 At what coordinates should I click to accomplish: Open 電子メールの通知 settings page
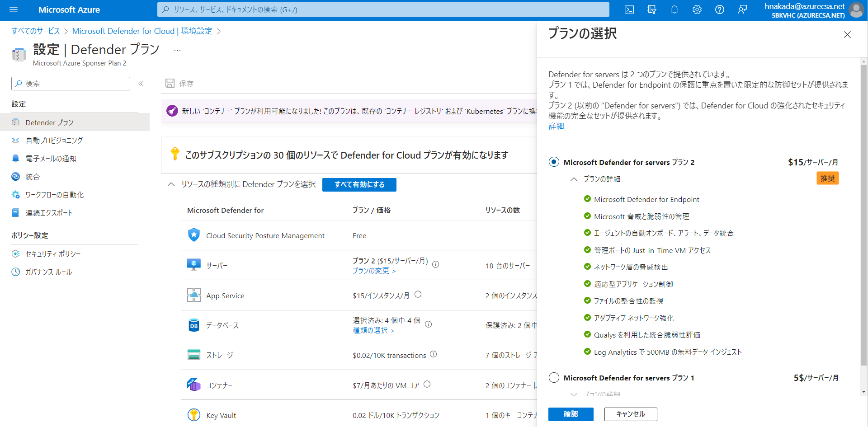coord(75,159)
